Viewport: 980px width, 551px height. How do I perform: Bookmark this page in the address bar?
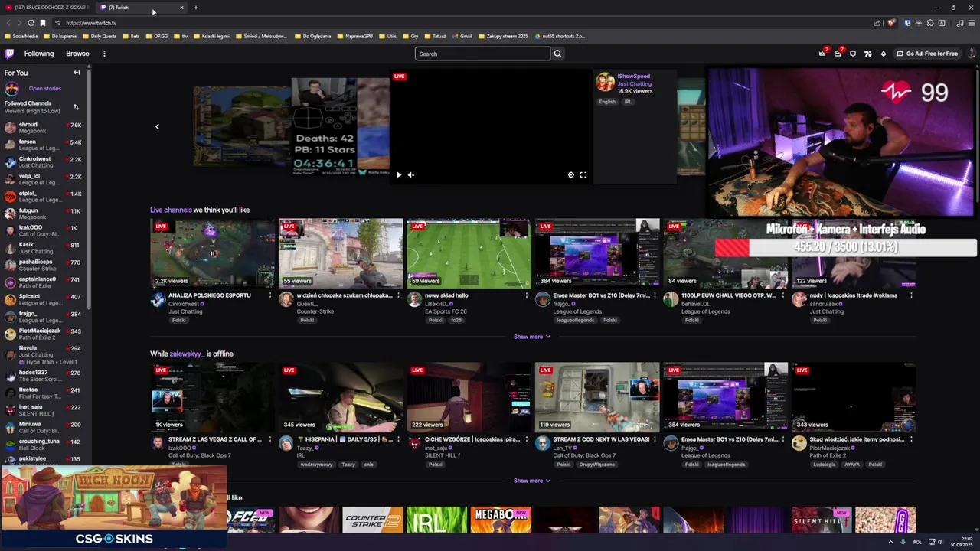[43, 23]
